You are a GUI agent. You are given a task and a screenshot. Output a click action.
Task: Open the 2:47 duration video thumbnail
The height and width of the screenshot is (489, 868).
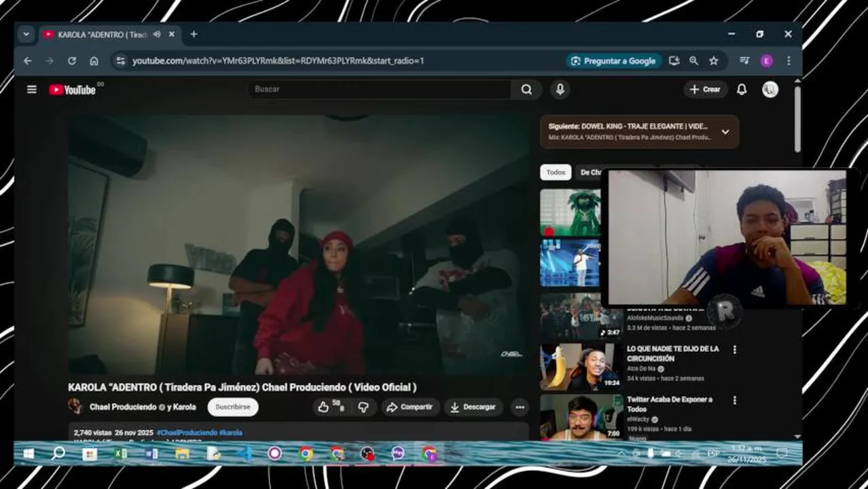coord(581,316)
